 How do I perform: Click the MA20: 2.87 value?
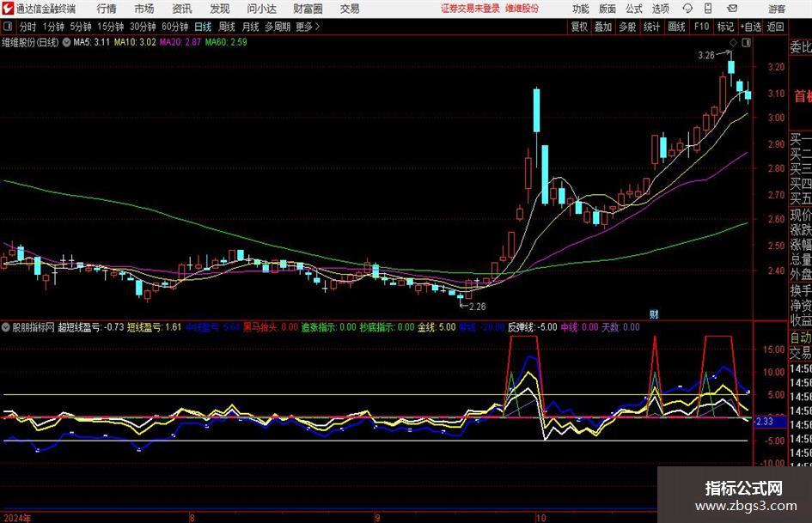180,42
